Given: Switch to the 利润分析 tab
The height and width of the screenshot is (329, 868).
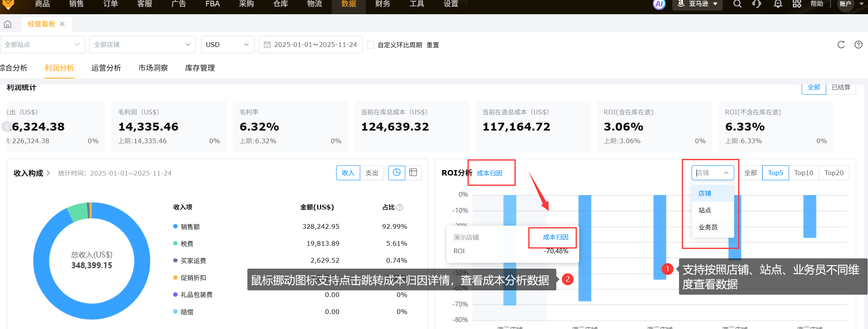Looking at the screenshot, I should pyautogui.click(x=60, y=68).
